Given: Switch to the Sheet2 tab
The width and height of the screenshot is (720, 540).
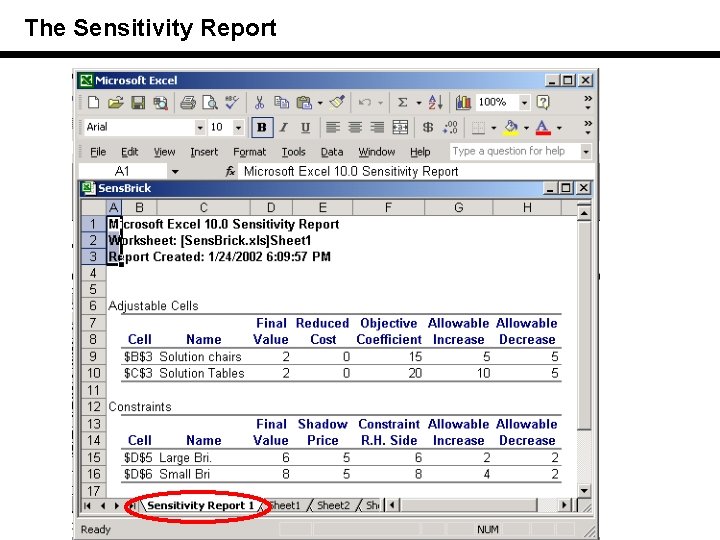Looking at the screenshot, I should 333,506.
